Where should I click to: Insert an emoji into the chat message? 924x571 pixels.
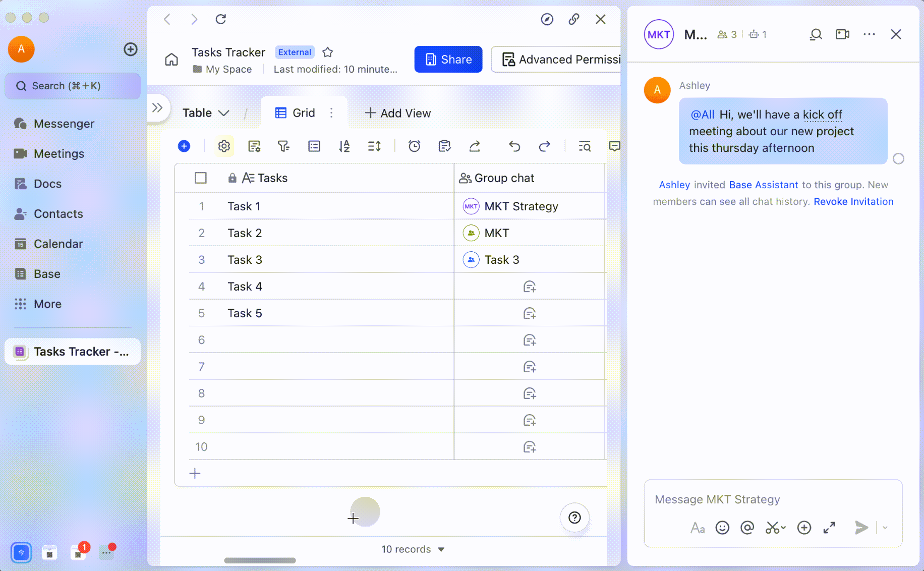tap(722, 528)
